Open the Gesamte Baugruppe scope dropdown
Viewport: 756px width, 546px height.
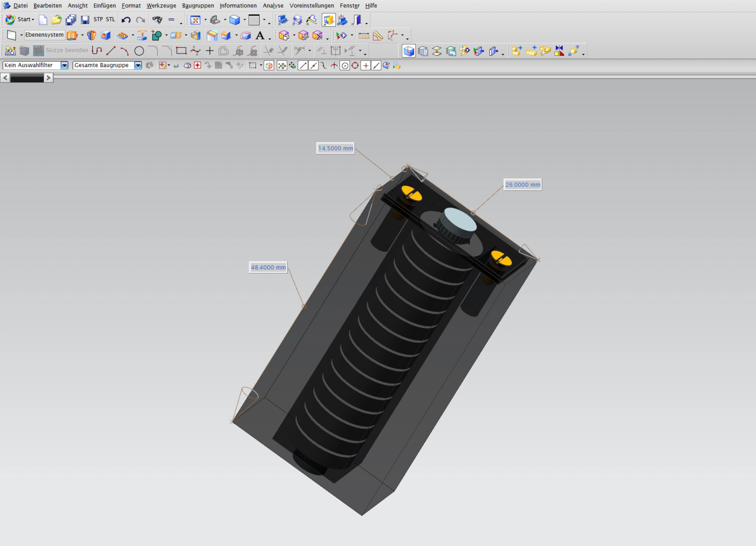pyautogui.click(x=138, y=65)
